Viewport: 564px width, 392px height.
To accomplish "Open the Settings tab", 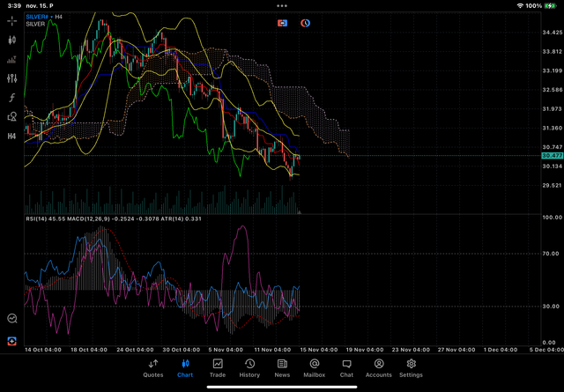I will coord(411,368).
